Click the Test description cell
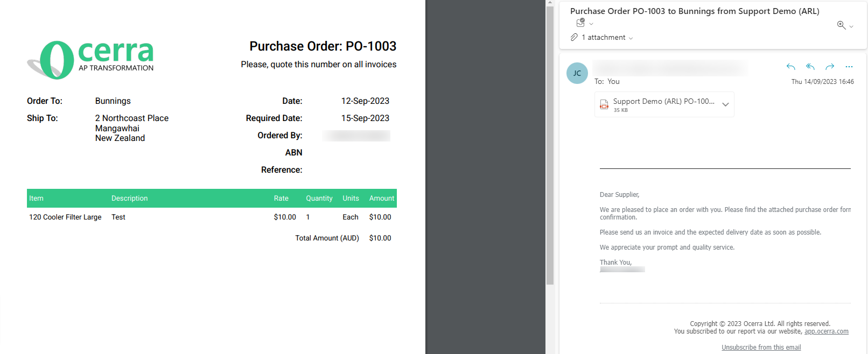The width and height of the screenshot is (868, 354). point(118,217)
